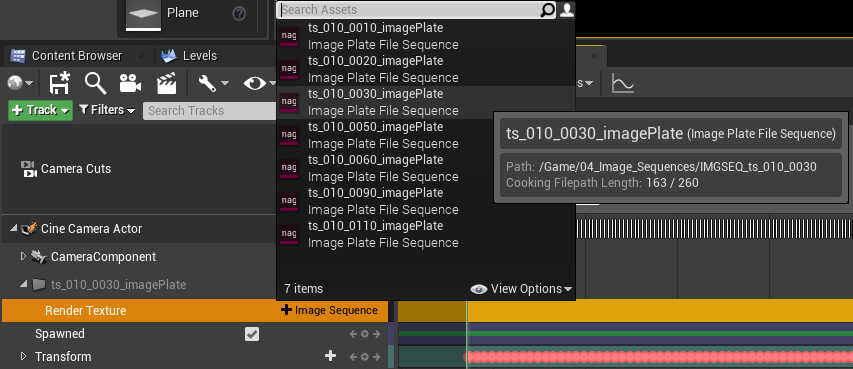Click into the Search Tracks field
This screenshot has height=369, width=853.
click(x=210, y=110)
